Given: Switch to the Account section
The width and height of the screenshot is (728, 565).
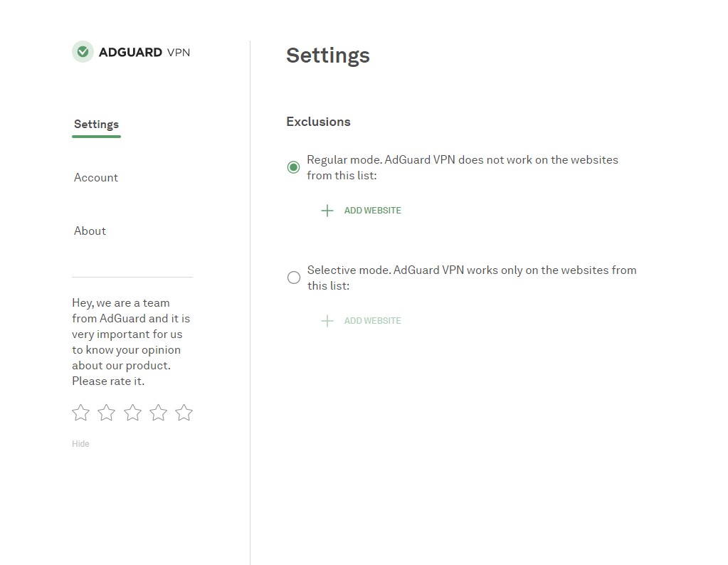Looking at the screenshot, I should pyautogui.click(x=96, y=178).
